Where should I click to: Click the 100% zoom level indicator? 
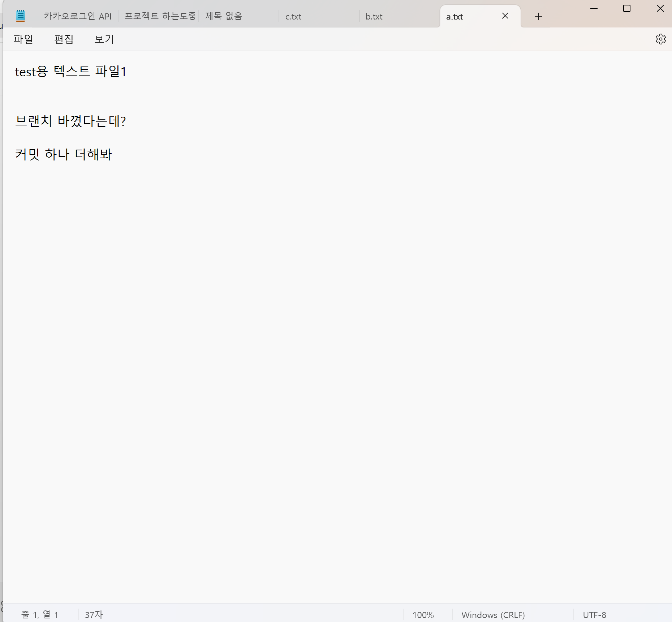[x=423, y=615]
